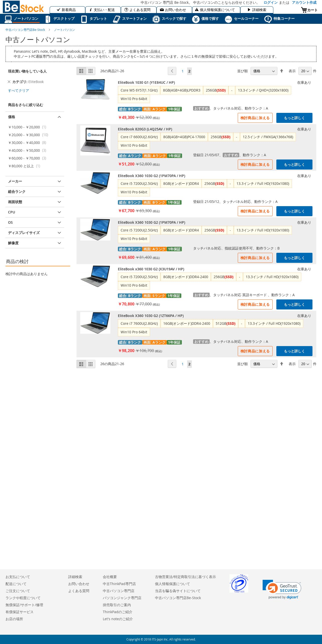Toggle sort direction arrow at bottom
Image resolution: width=322 pixels, height=644 pixels.
[282, 364]
